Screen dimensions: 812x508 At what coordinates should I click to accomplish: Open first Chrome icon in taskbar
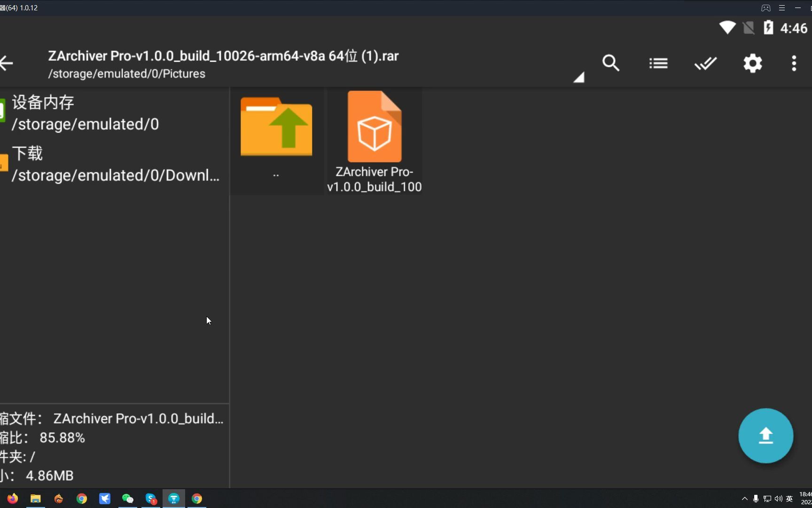pyautogui.click(x=82, y=499)
